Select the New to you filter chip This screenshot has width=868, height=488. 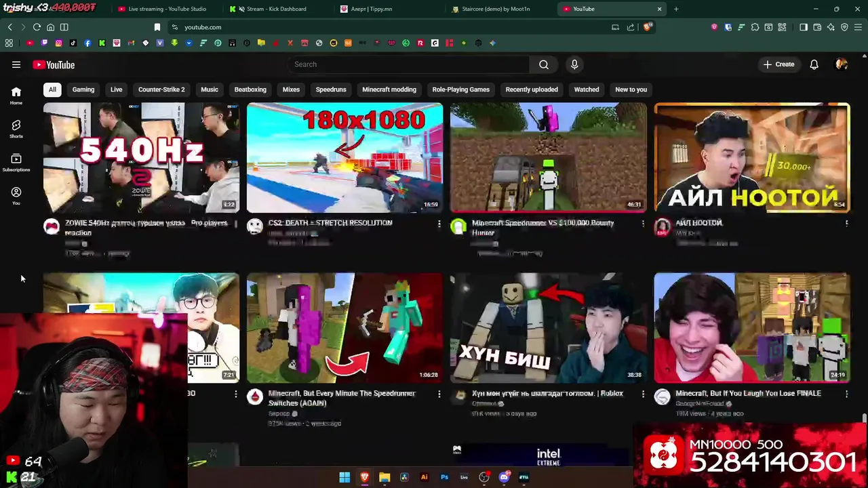(631, 89)
